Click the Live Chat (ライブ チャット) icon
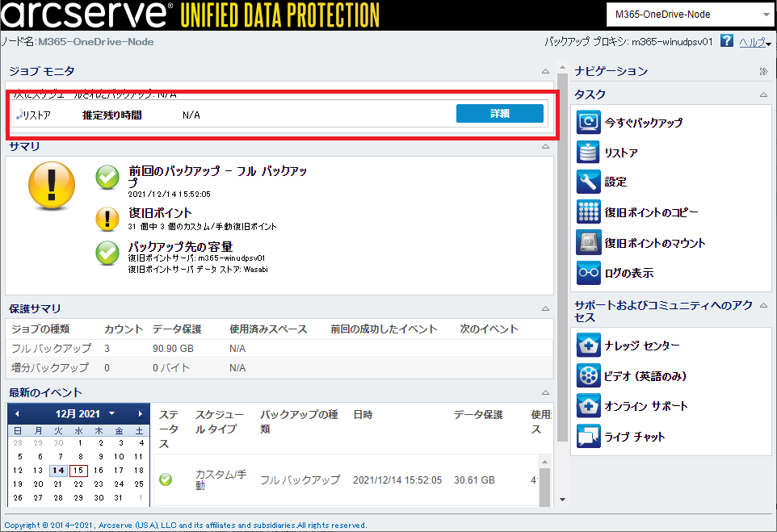The height and width of the screenshot is (532, 777). pyautogui.click(x=588, y=437)
